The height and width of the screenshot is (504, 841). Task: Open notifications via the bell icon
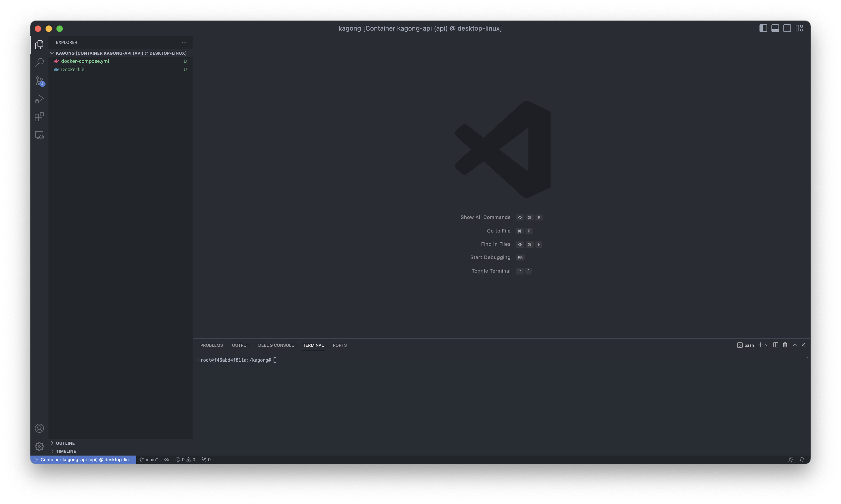(x=802, y=459)
